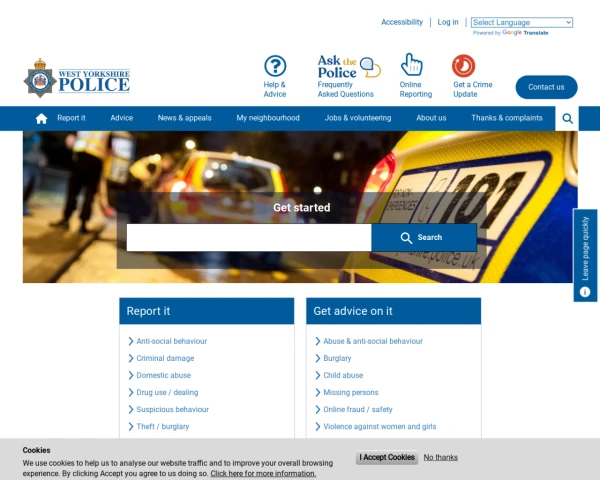Screen dimensions: 600x480
Task: Click the blue Search button
Action: coord(424,237)
